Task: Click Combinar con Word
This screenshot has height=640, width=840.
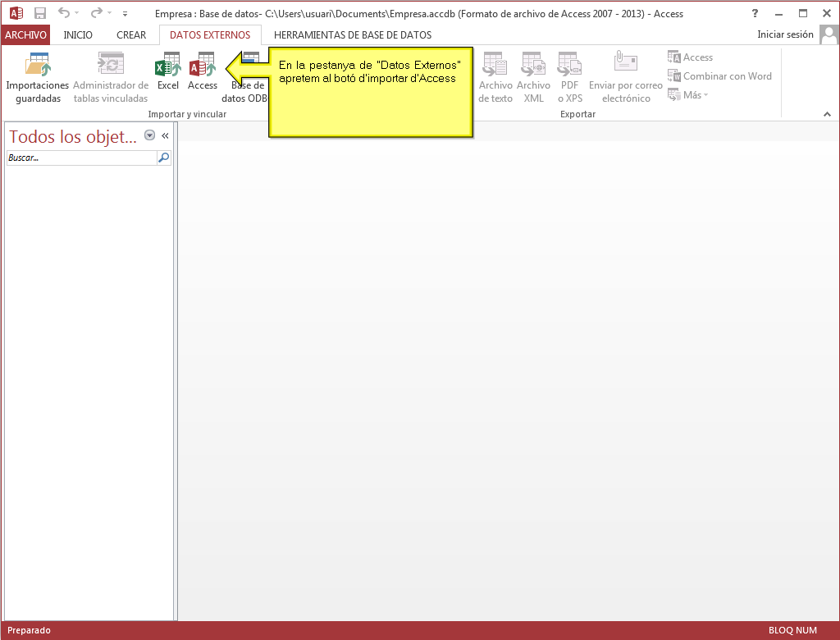Action: pyautogui.click(x=719, y=76)
